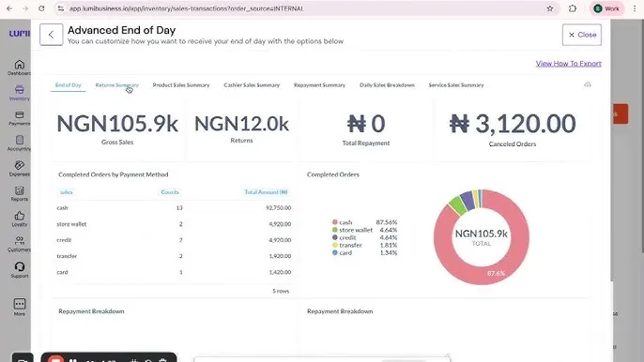Reload the browser page
The width and height of the screenshot is (644, 362).
(x=41, y=8)
